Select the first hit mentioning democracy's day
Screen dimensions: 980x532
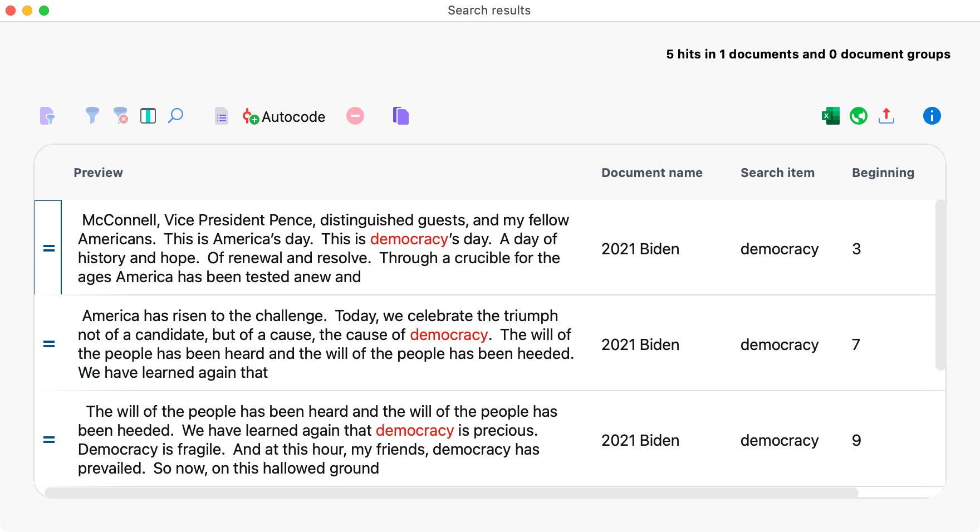click(323, 248)
